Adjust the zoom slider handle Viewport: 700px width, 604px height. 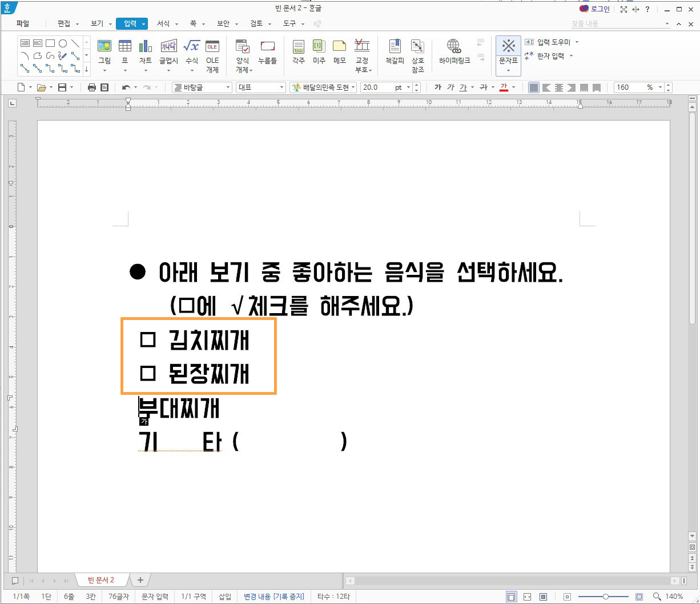[x=605, y=597]
